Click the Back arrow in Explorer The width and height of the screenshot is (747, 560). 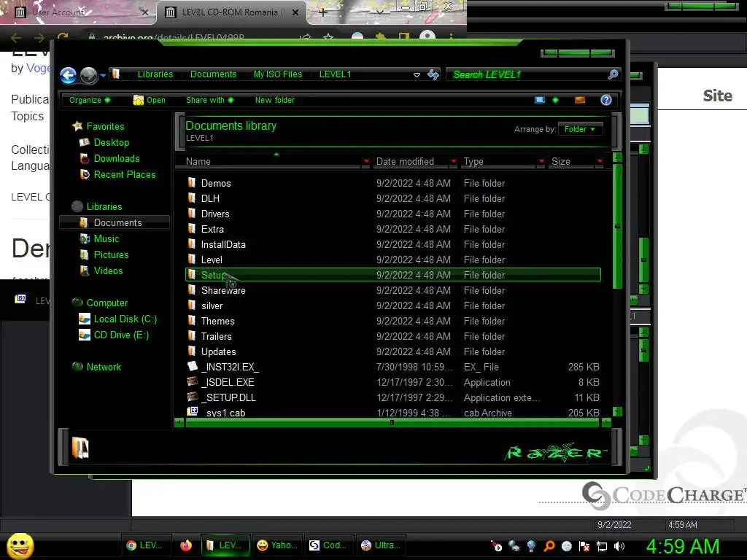point(68,75)
